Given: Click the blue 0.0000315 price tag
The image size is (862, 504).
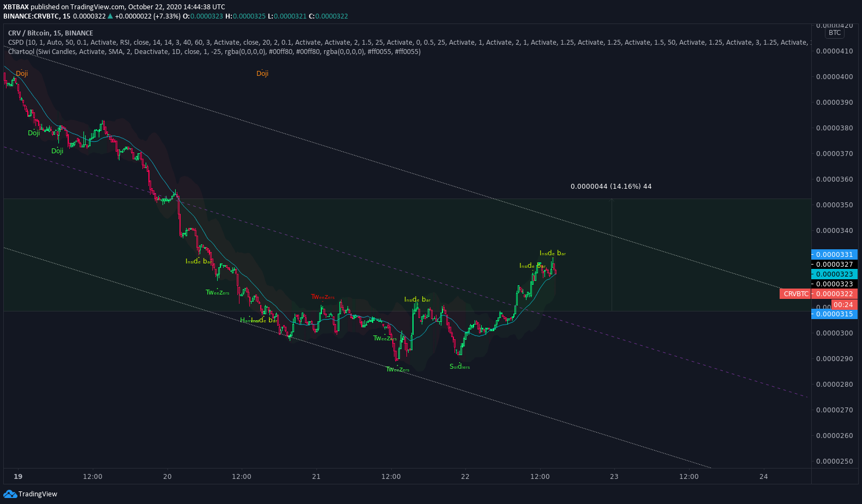Looking at the screenshot, I should click(x=834, y=314).
